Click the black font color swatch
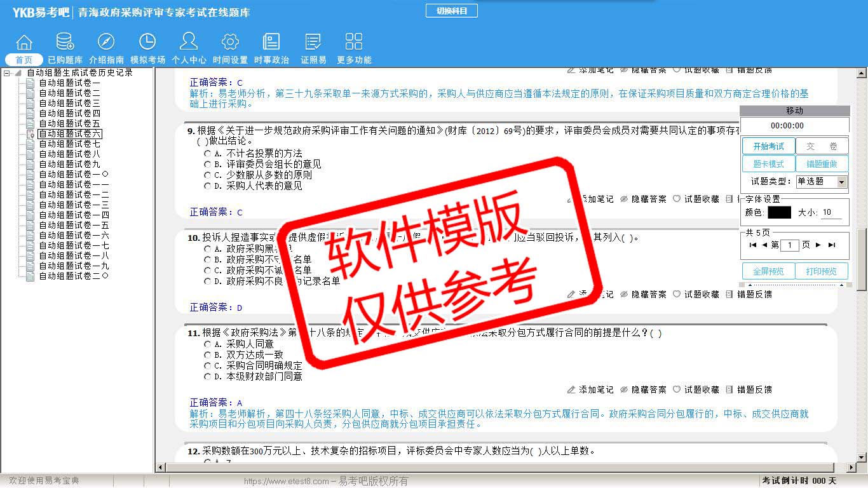Viewport: 868px width, 488px height. 779,213
